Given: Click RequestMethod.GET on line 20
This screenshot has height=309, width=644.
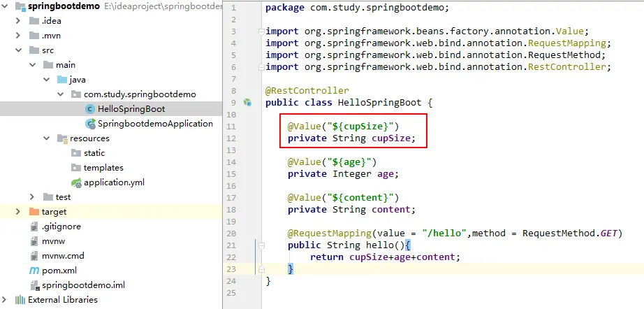Looking at the screenshot, I should tap(570, 233).
